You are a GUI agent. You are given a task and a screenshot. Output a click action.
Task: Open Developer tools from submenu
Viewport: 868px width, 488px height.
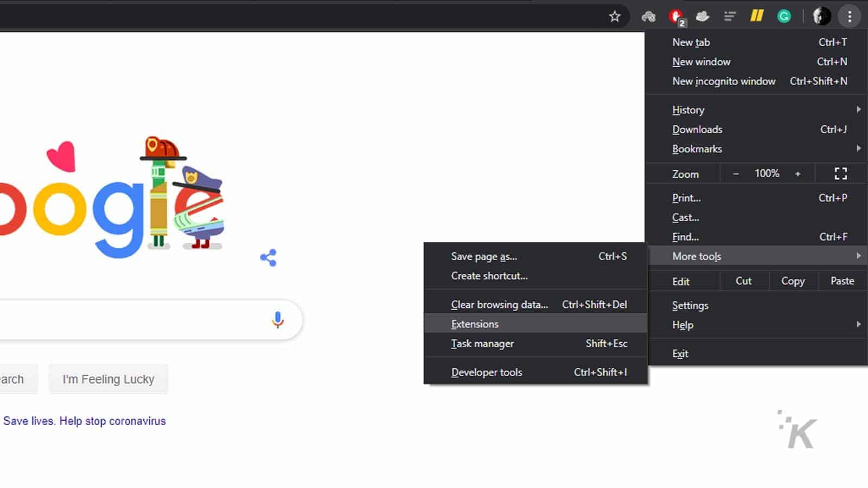(535, 373)
